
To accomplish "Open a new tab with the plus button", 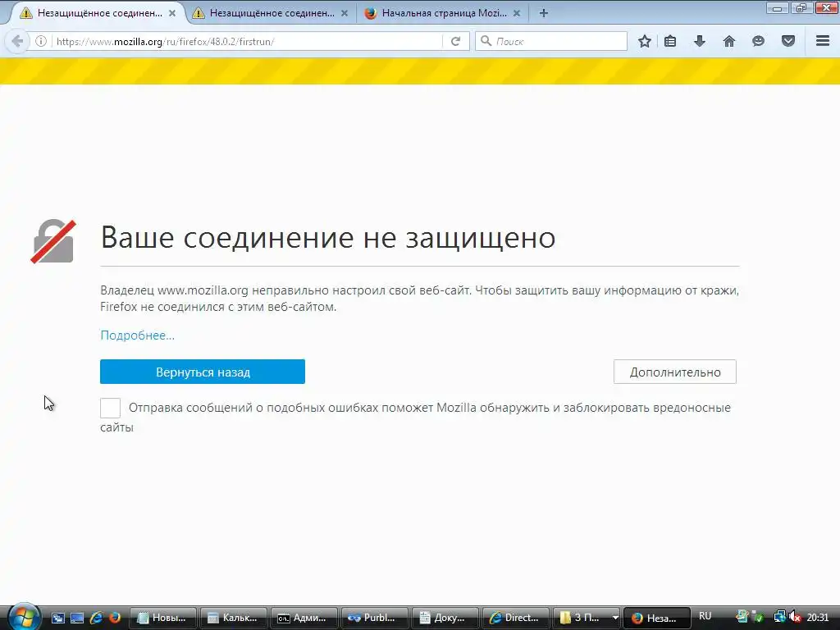I will [x=543, y=13].
